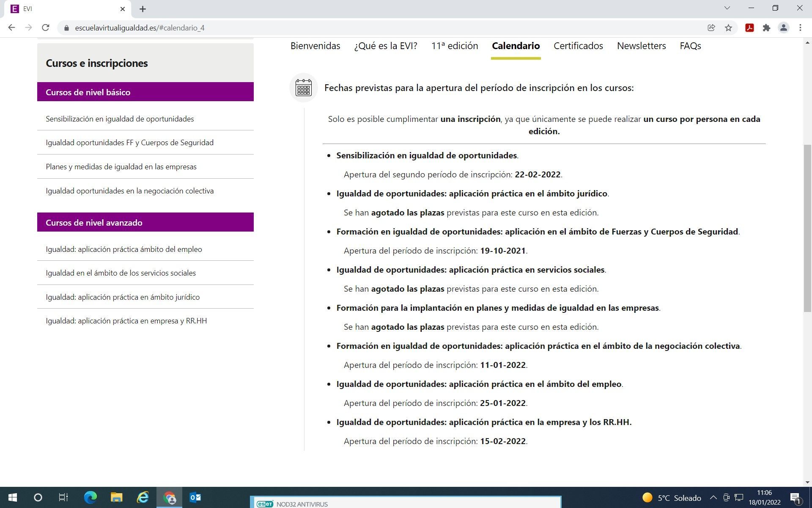Click the date 15-02-2022
Viewport: 812px width, 508px height.
click(503, 441)
